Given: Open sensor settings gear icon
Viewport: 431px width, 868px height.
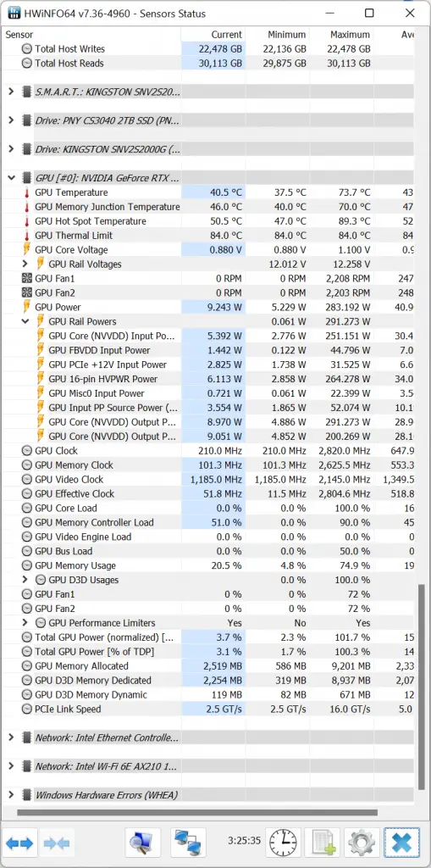Looking at the screenshot, I should click(x=362, y=843).
